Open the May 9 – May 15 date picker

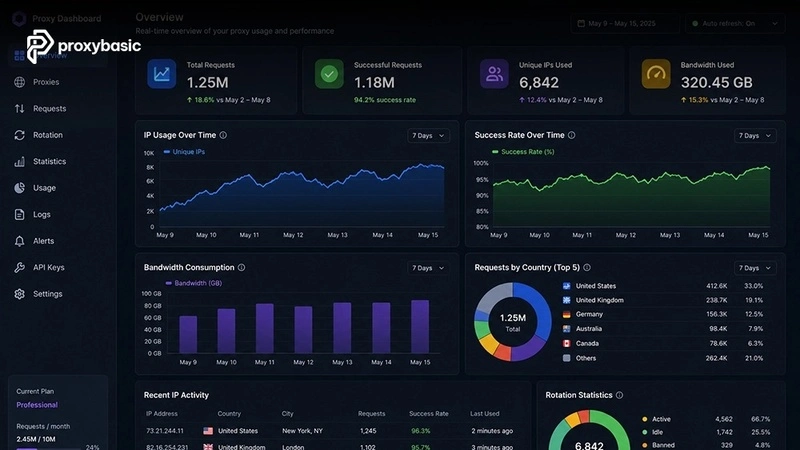pyautogui.click(x=624, y=23)
